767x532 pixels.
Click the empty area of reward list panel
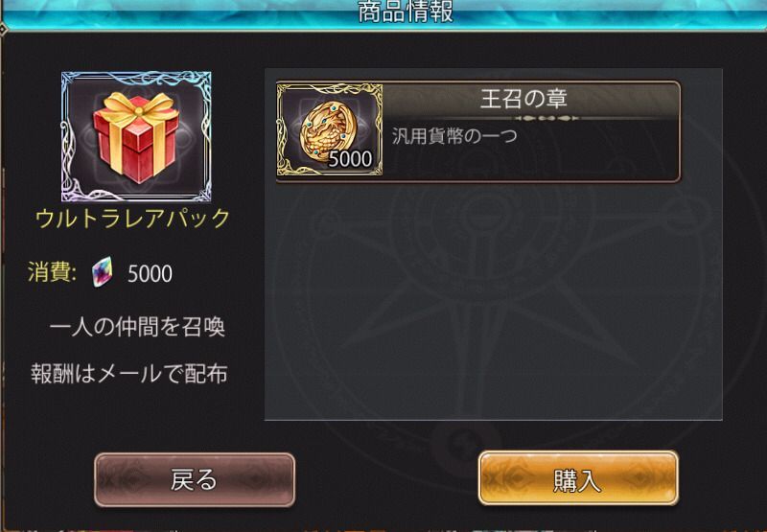pos(493,303)
